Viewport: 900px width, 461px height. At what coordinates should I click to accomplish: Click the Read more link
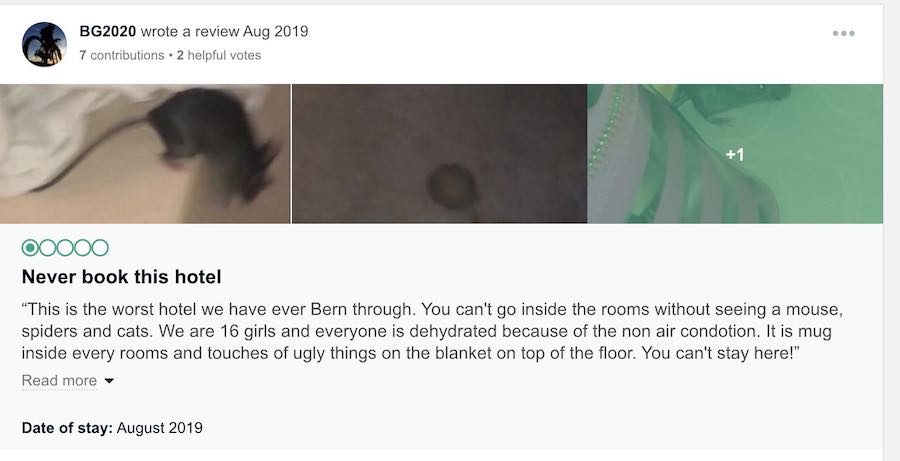coord(59,380)
